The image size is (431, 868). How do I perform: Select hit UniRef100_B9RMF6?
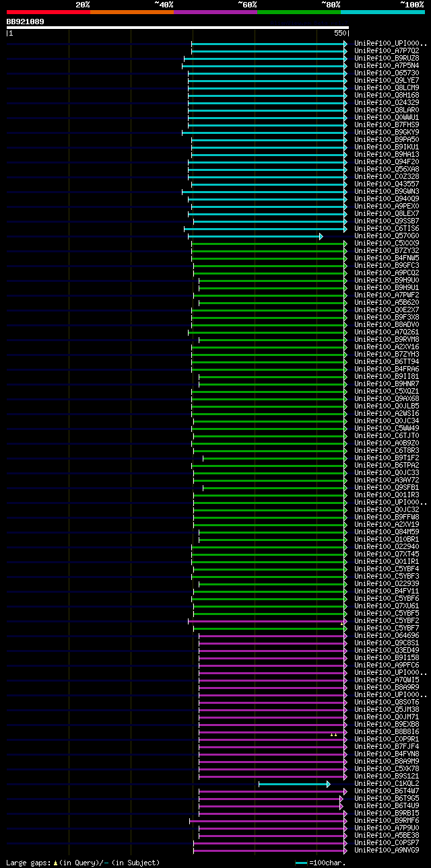[x=387, y=820]
